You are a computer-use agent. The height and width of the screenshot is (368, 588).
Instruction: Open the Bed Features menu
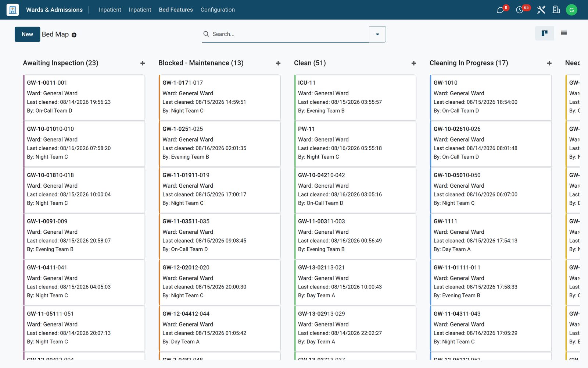(x=176, y=10)
